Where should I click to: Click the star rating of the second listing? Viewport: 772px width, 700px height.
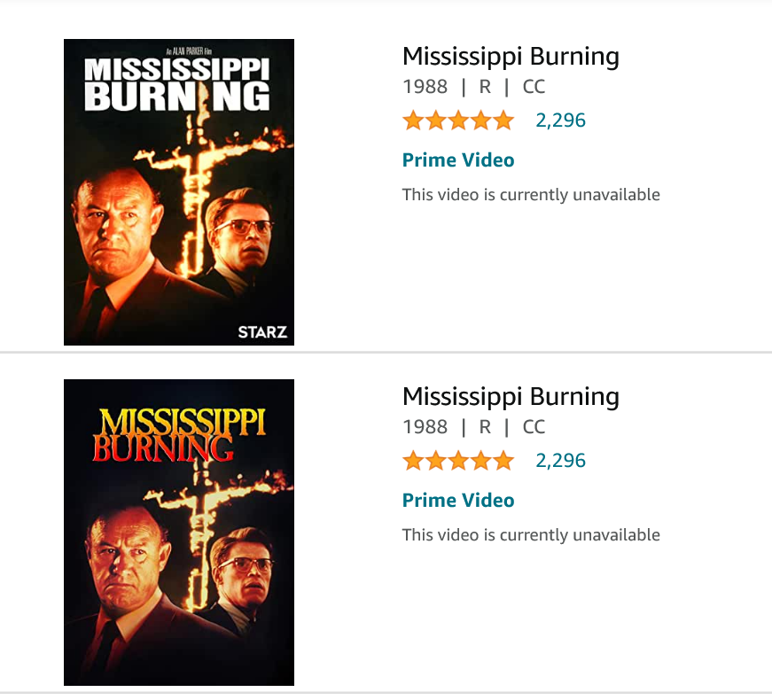coord(458,461)
